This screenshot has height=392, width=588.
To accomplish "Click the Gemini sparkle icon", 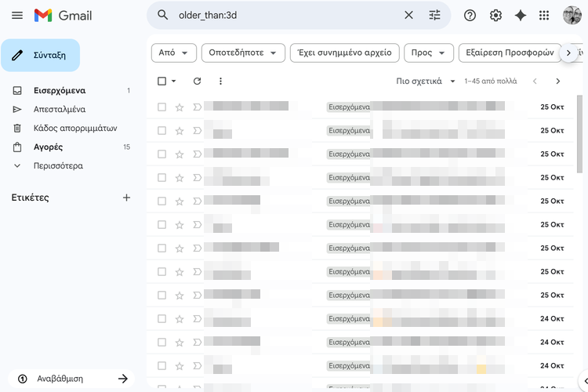I will point(521,16).
